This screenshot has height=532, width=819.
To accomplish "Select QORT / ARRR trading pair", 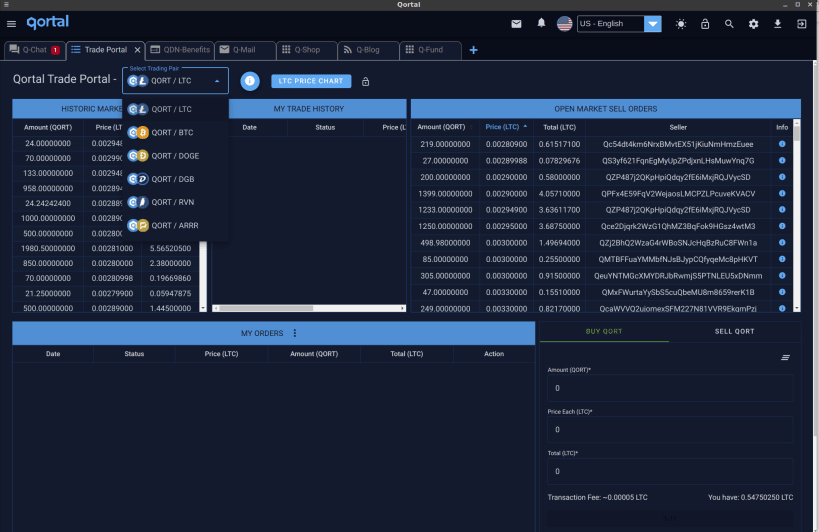I will (x=176, y=226).
